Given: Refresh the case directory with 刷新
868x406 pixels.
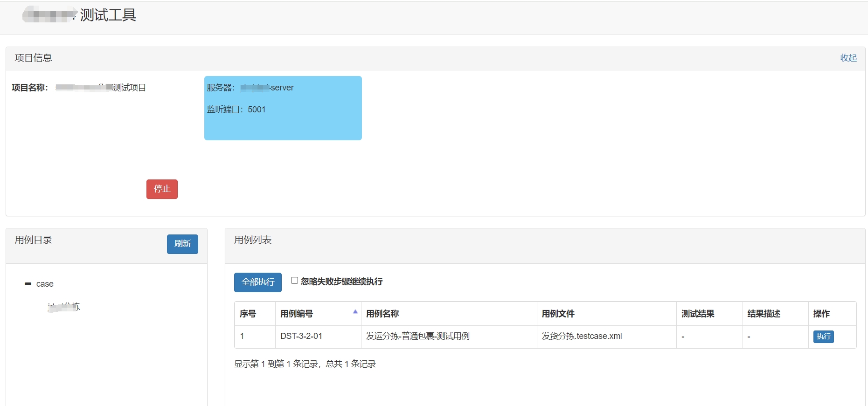Looking at the screenshot, I should click(x=182, y=244).
